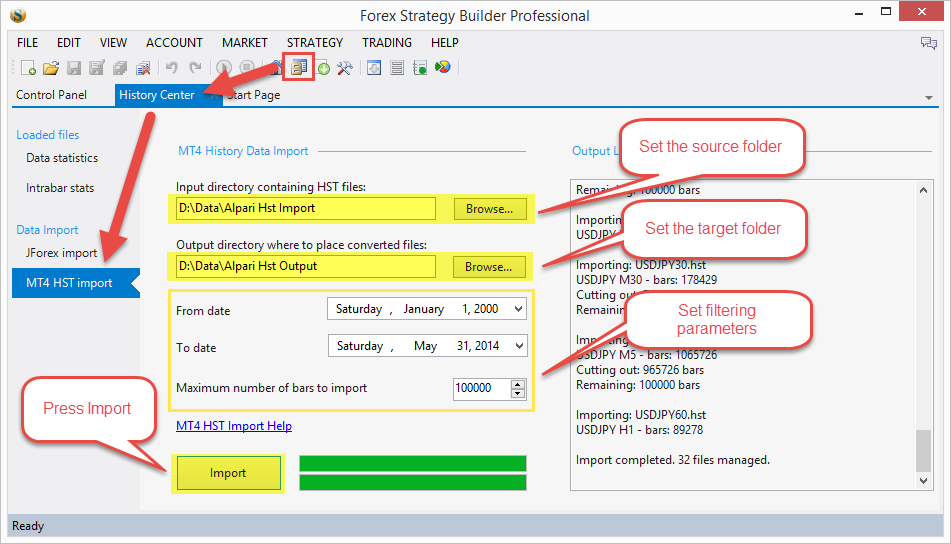Select year 2000 in From date
This screenshot has height=544, width=951.
(486, 309)
